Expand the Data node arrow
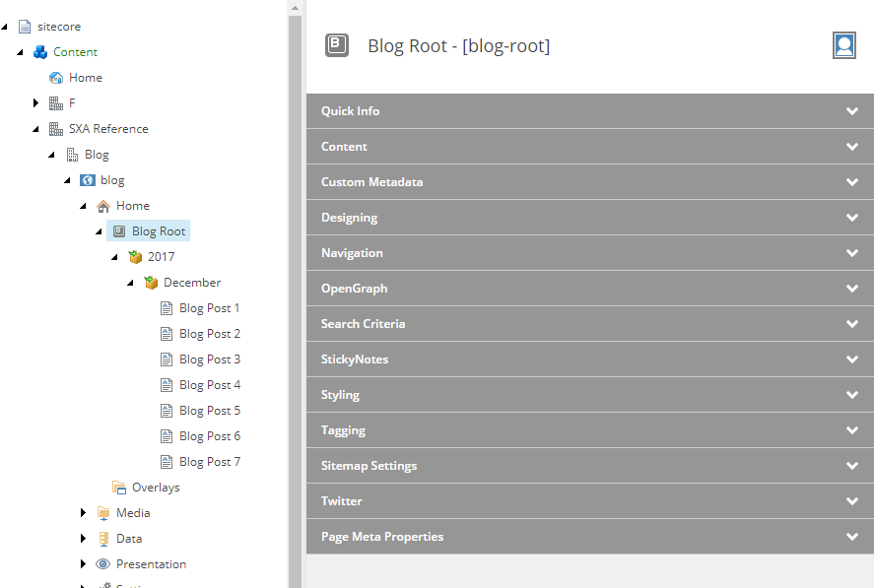 pyautogui.click(x=83, y=539)
